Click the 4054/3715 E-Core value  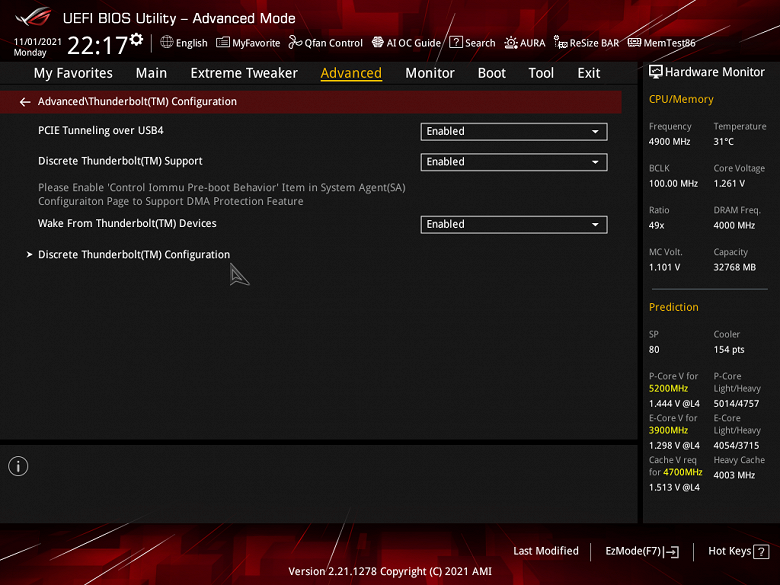736,445
